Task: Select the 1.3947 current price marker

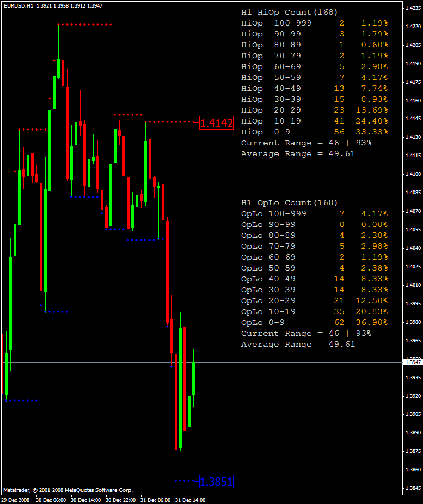Action: pyautogui.click(x=413, y=362)
